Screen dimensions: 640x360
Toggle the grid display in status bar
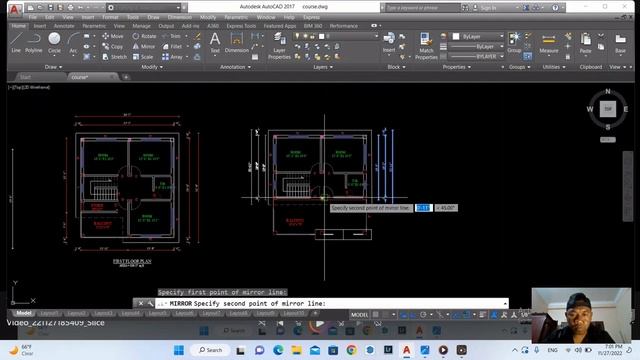376,314
